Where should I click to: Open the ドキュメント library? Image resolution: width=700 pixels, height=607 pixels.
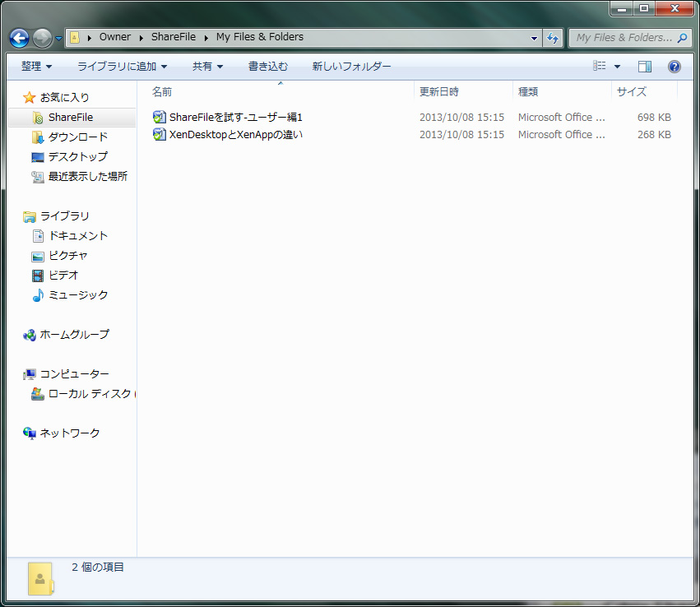78,236
